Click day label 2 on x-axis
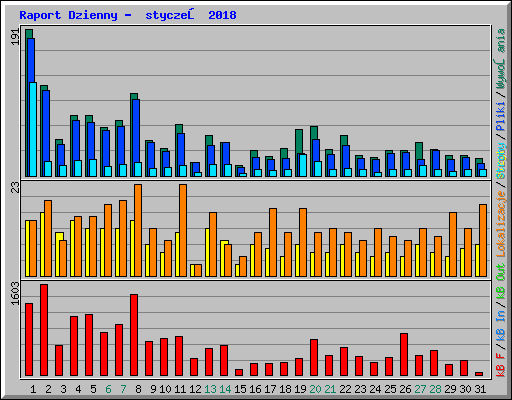This screenshot has height=400, width=512. tap(48, 389)
